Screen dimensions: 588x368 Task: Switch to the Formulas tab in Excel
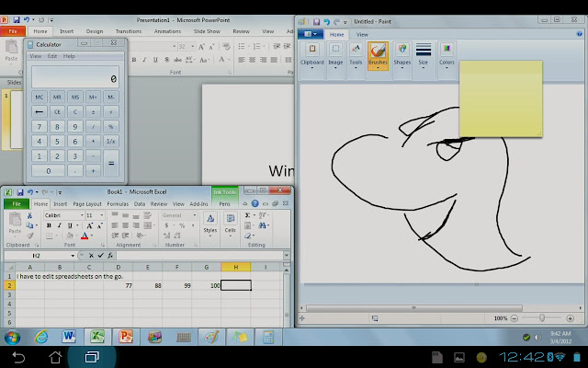pos(118,204)
